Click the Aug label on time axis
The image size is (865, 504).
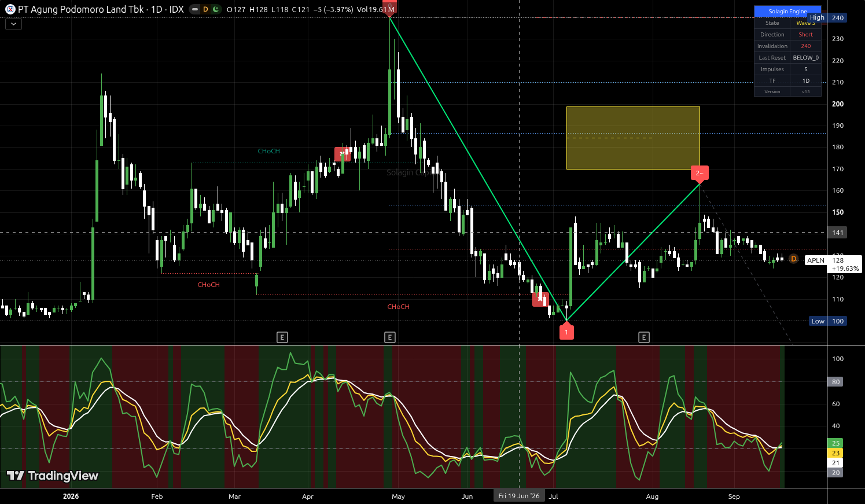(x=652, y=496)
